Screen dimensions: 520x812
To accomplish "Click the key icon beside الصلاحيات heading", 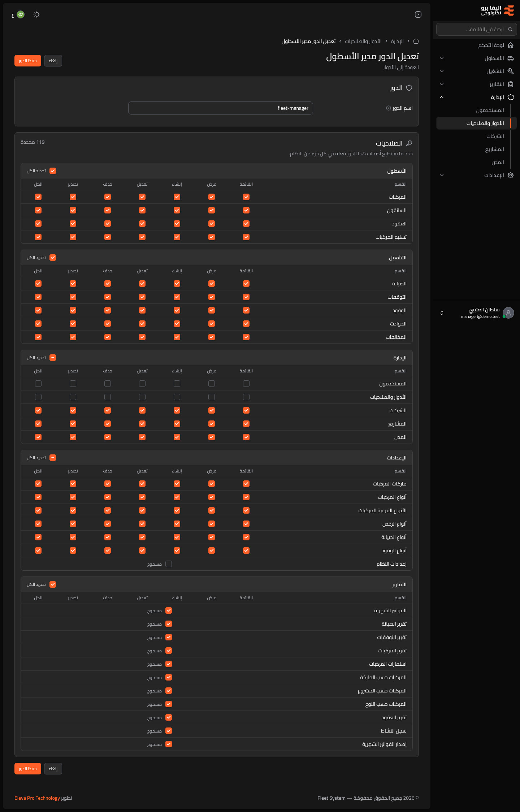I will click(409, 143).
